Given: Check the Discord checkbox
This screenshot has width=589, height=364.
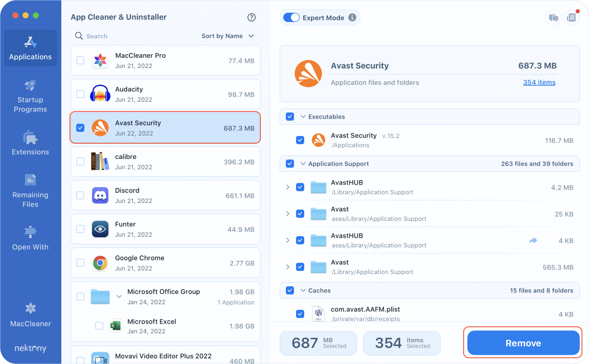Looking at the screenshot, I should tap(80, 195).
